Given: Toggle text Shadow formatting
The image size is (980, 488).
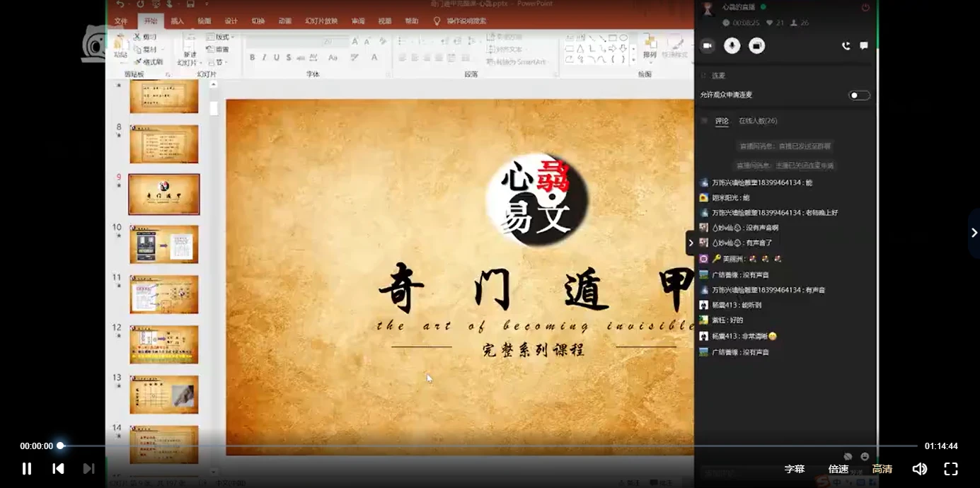Looking at the screenshot, I should 289,57.
